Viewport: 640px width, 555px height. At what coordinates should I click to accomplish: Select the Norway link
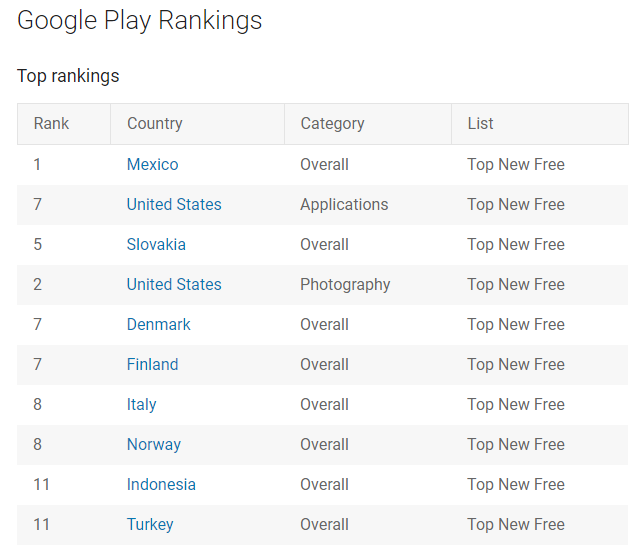coord(153,444)
